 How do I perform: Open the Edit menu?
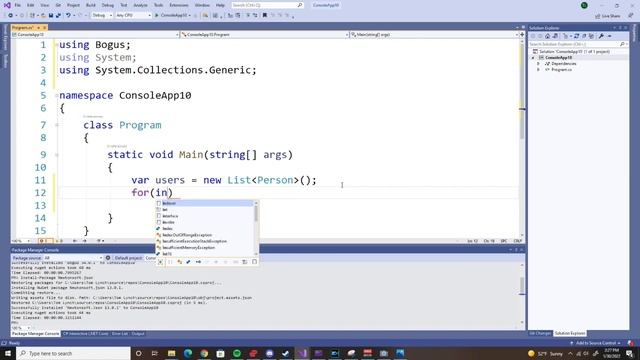tap(31, 5)
